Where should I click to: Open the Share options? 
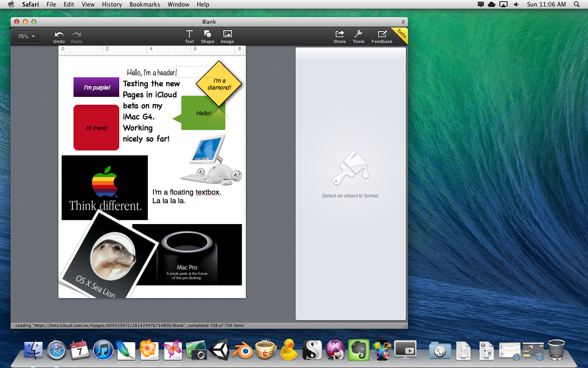340,36
